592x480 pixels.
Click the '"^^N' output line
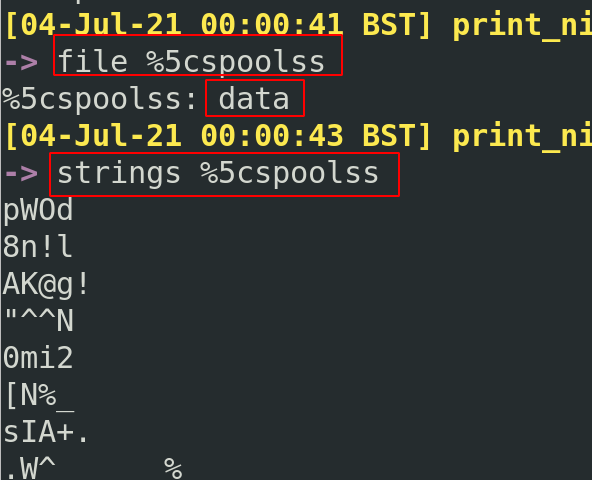pyautogui.click(x=39, y=320)
